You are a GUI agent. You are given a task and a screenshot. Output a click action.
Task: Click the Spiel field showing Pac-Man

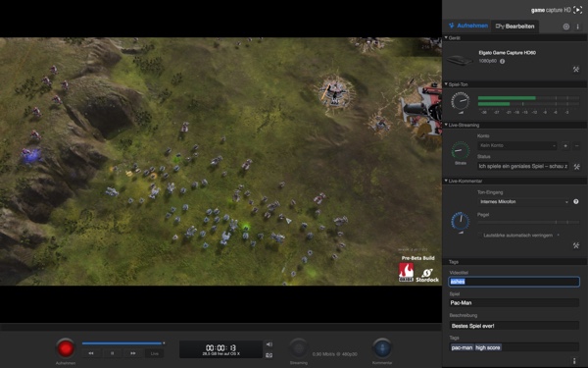click(x=514, y=302)
